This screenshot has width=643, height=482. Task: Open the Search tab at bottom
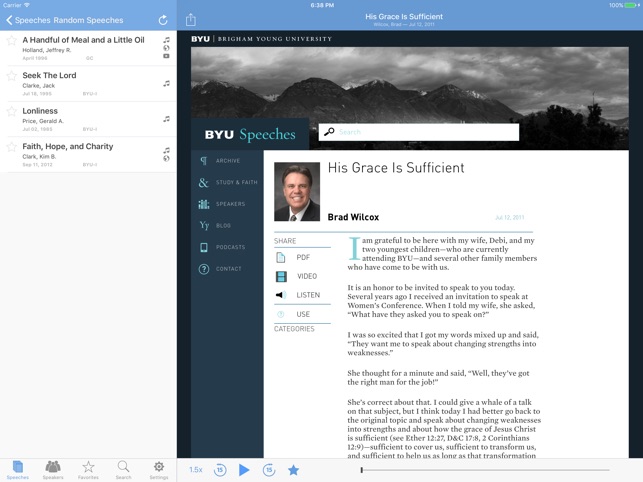(123, 469)
